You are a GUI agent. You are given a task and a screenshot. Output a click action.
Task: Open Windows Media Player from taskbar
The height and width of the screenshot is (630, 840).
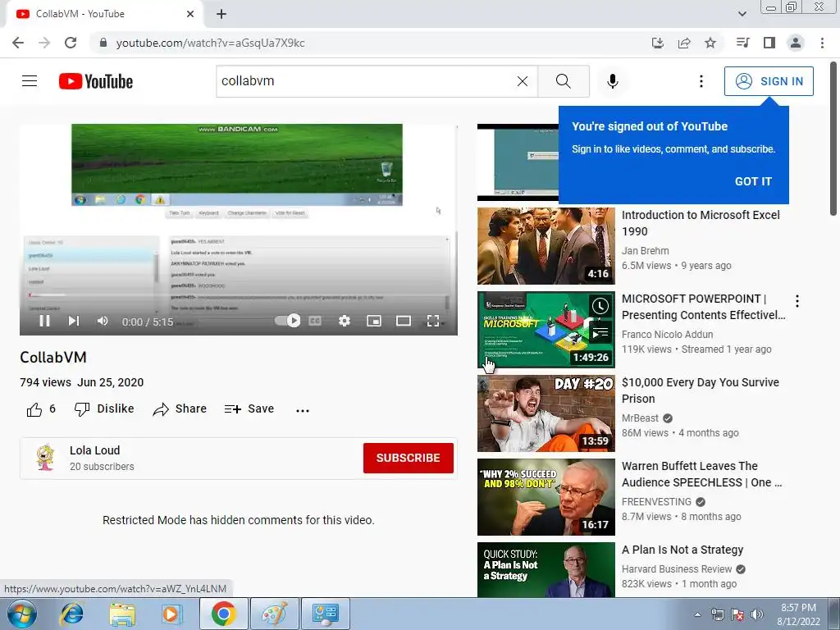coord(172,614)
